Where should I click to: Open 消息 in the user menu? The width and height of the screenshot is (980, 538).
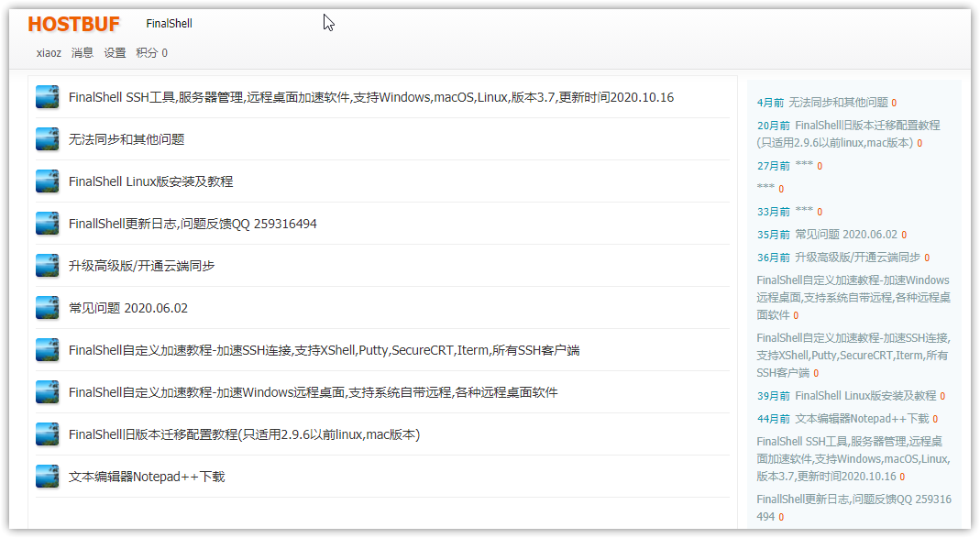(x=83, y=53)
